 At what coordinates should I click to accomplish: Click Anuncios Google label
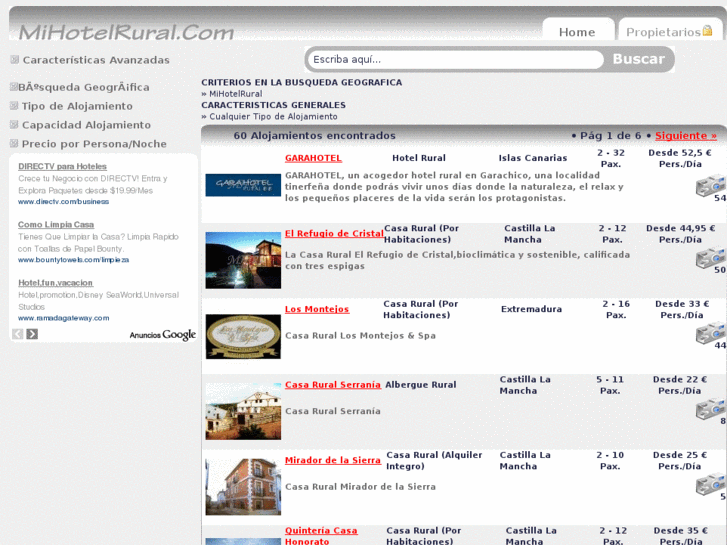click(163, 335)
